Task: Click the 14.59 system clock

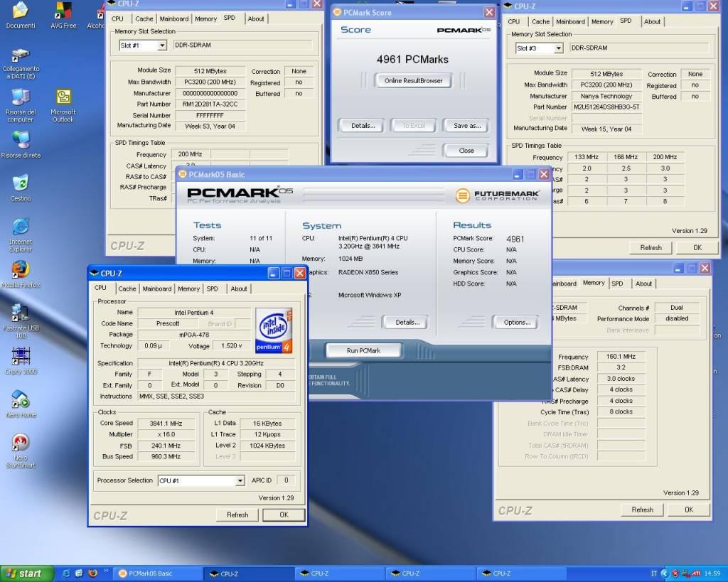Action: [x=712, y=573]
